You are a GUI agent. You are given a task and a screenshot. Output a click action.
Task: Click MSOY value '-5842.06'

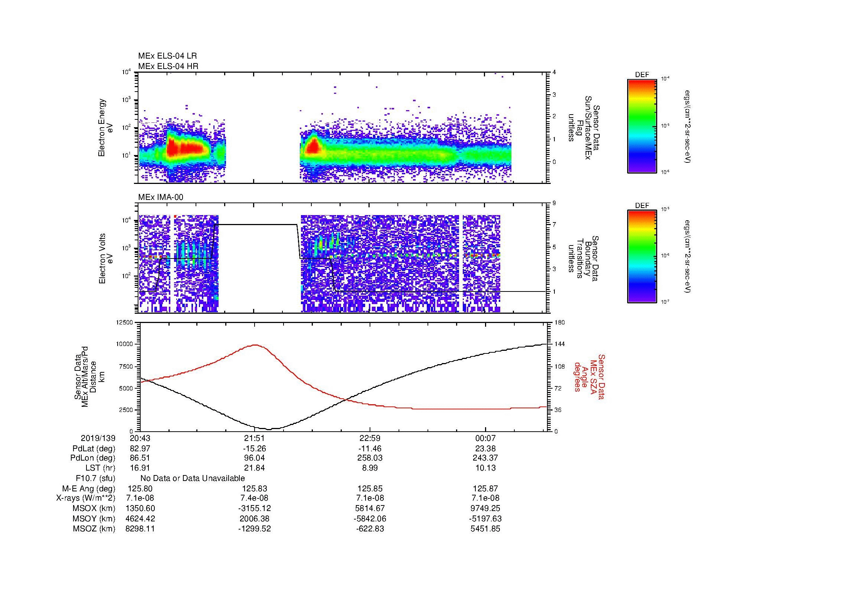pyautogui.click(x=370, y=518)
